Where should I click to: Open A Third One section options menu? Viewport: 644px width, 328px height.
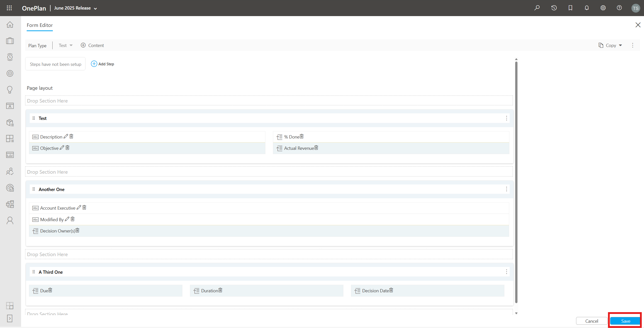[x=507, y=272]
